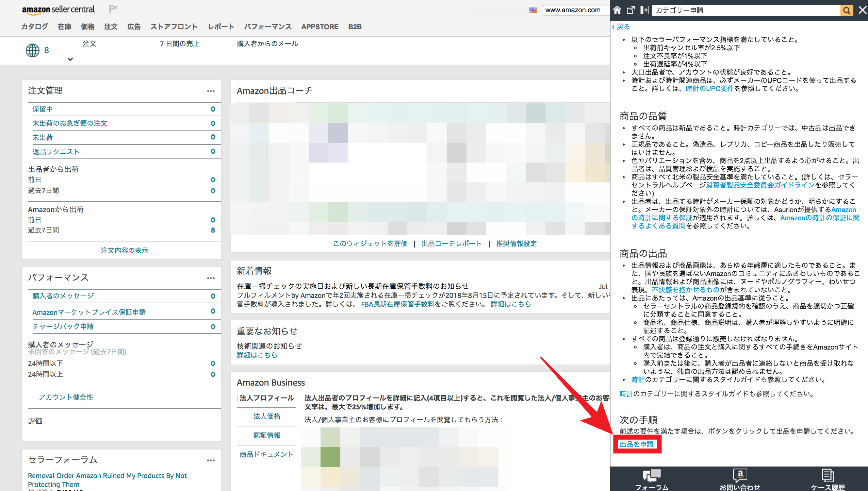
Task: Open Removal Order Amazon Ruined forum post
Action: [107, 480]
